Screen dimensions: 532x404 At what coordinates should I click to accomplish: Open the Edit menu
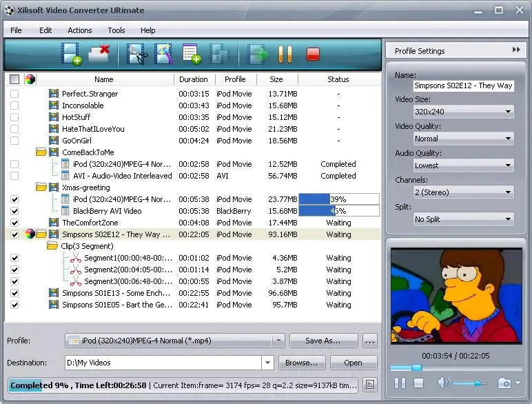click(45, 30)
